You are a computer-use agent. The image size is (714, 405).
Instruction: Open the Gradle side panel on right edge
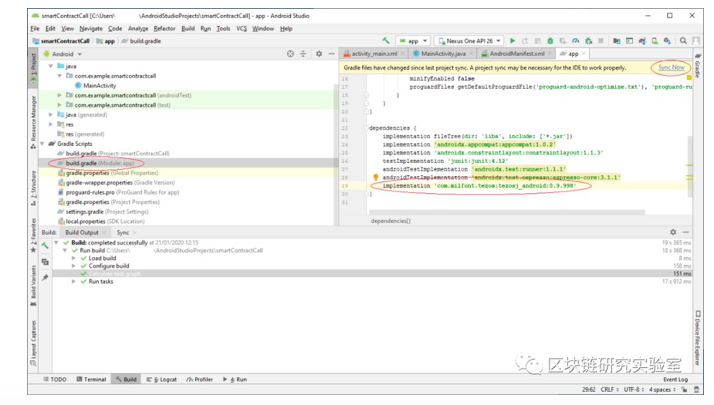pos(697,65)
